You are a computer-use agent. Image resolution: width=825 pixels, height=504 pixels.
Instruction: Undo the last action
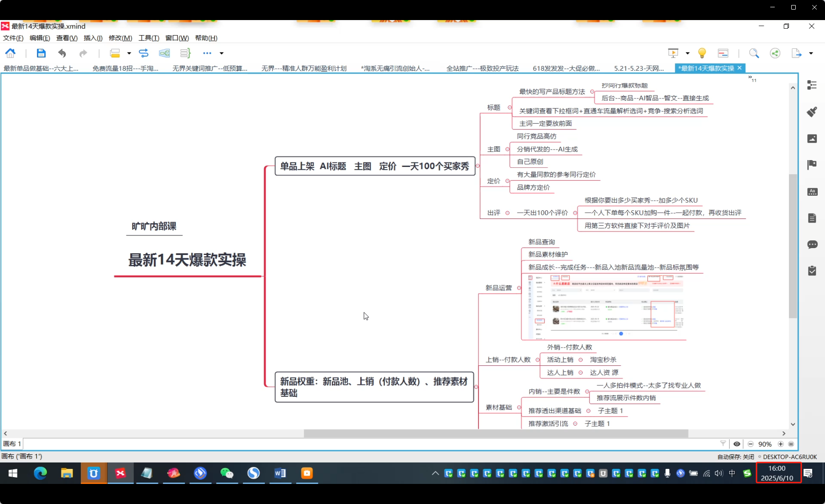pyautogui.click(x=62, y=53)
